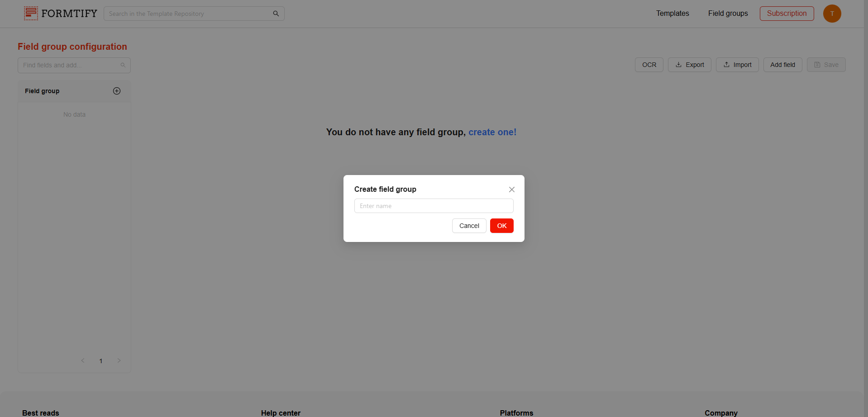Image resolution: width=868 pixels, height=417 pixels.
Task: Go to next page in field group list
Action: click(x=119, y=360)
